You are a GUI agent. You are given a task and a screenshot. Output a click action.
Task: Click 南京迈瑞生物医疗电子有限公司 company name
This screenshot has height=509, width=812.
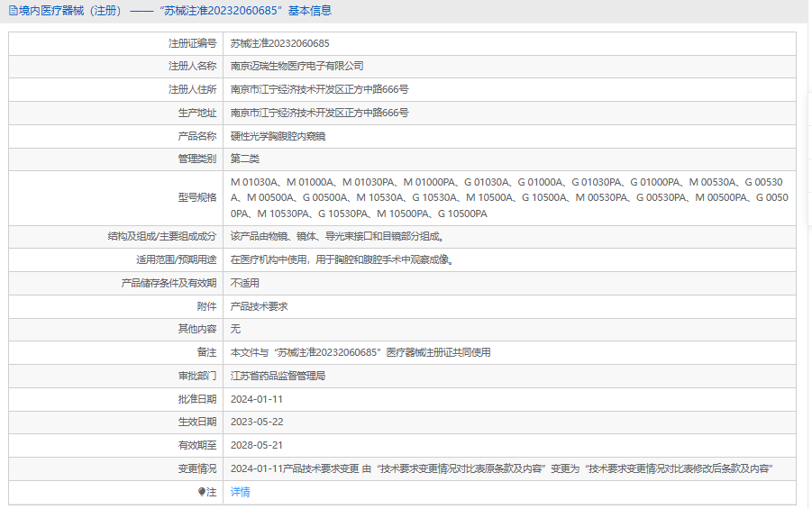coord(297,67)
